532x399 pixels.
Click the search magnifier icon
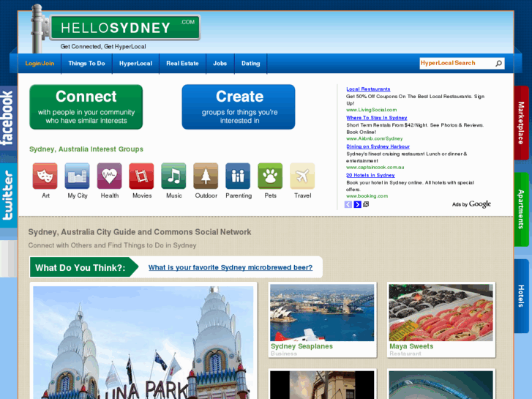[498, 64]
